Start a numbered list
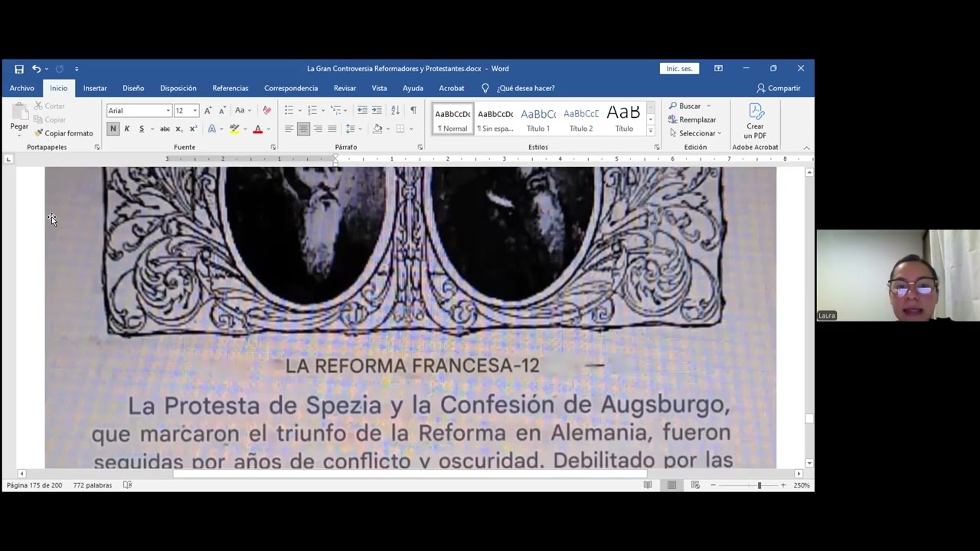 pyautogui.click(x=312, y=111)
